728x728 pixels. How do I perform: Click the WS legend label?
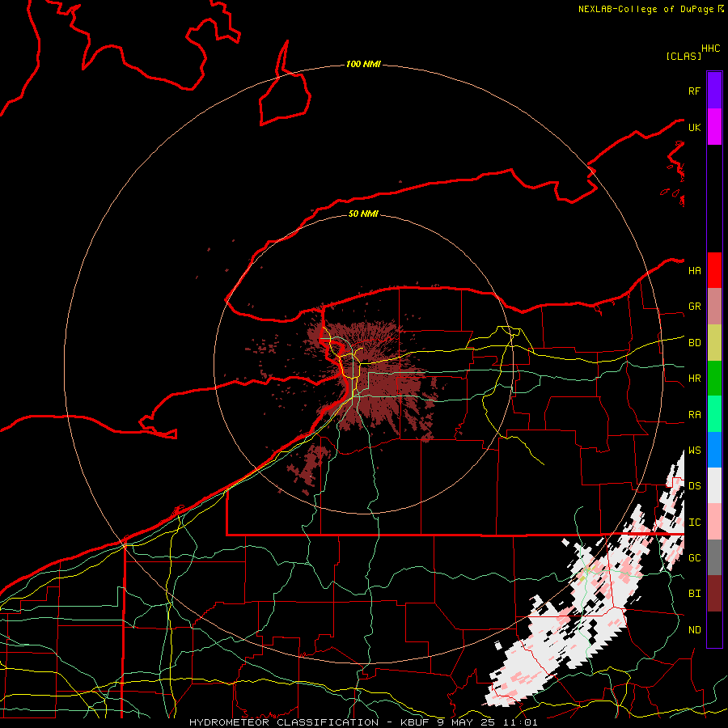(694, 451)
